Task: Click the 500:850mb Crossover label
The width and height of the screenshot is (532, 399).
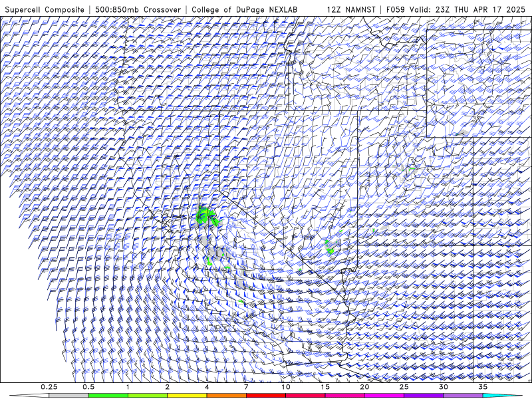Action: pos(138,9)
